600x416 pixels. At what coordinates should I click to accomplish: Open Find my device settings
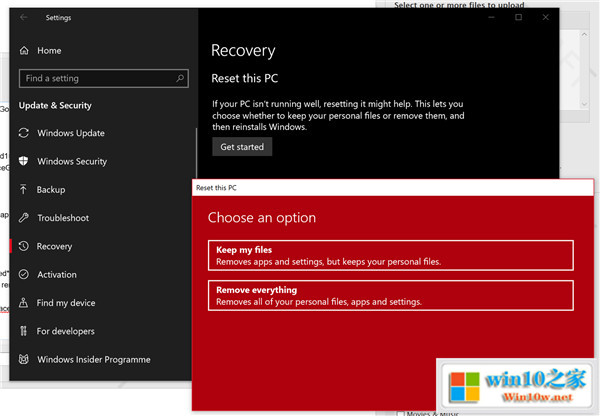point(66,303)
